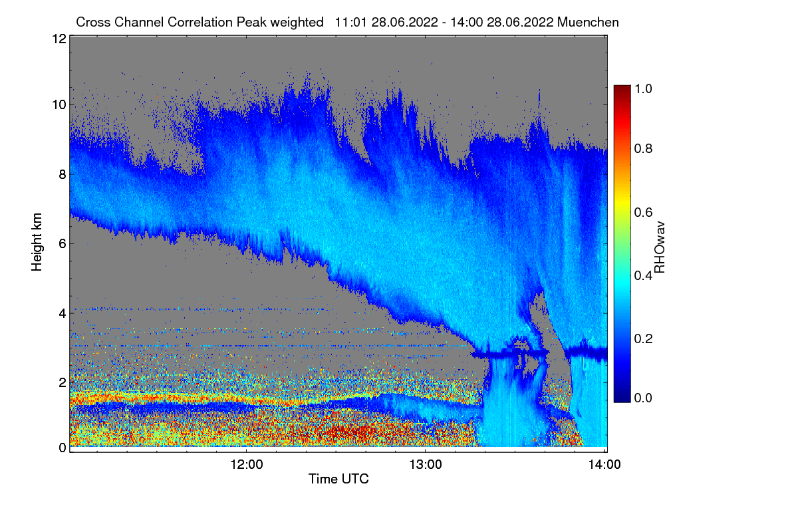Image resolution: width=798 pixels, height=532 pixels.
Task: Click the 12:00 time tick label
Action: (x=247, y=464)
